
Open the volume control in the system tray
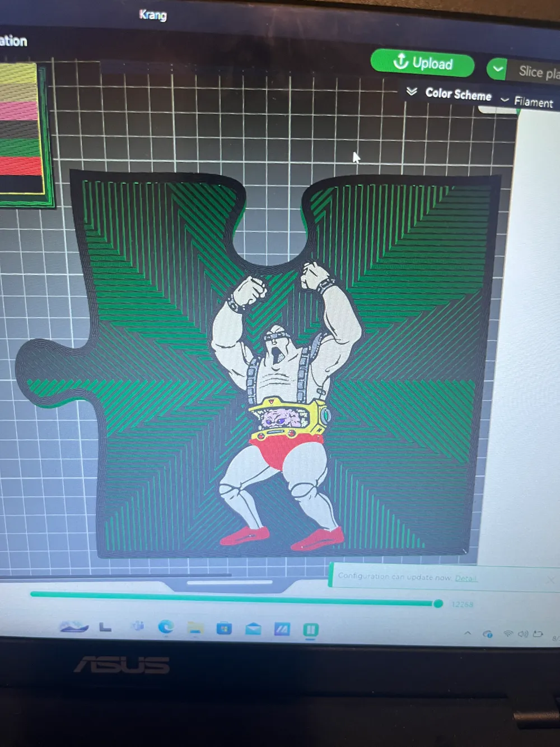click(522, 634)
